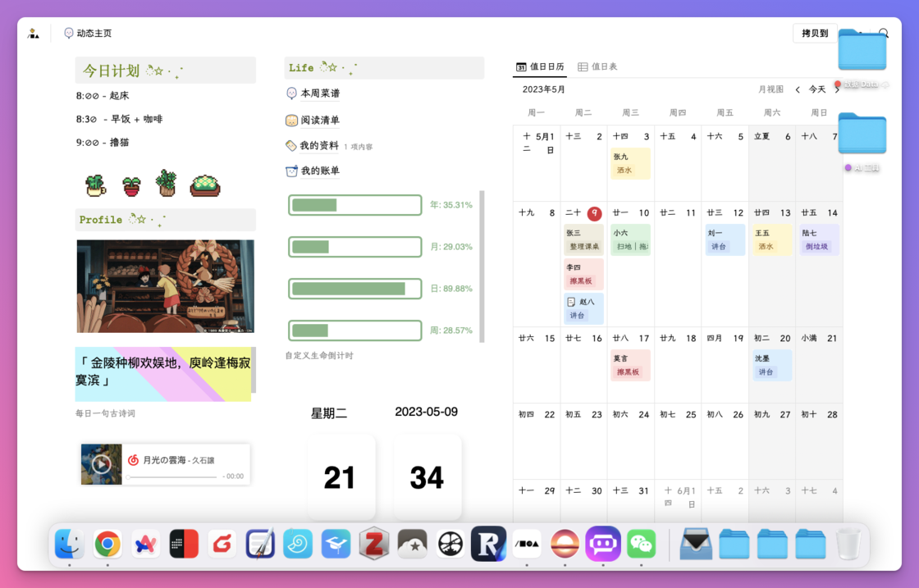The width and height of the screenshot is (919, 588).
Task: Click the Kiki bakery Profile image
Action: click(x=165, y=286)
